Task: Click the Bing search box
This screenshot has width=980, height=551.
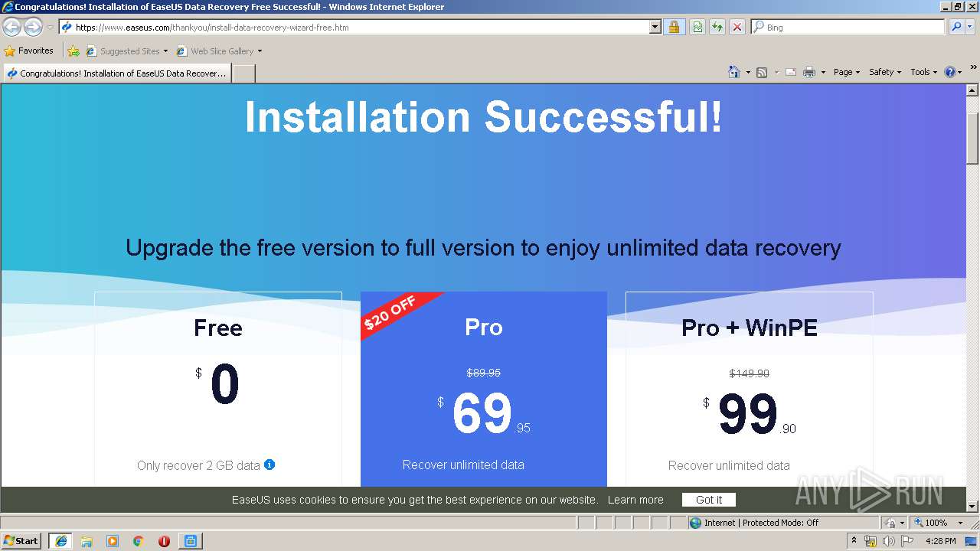Action: [x=848, y=27]
